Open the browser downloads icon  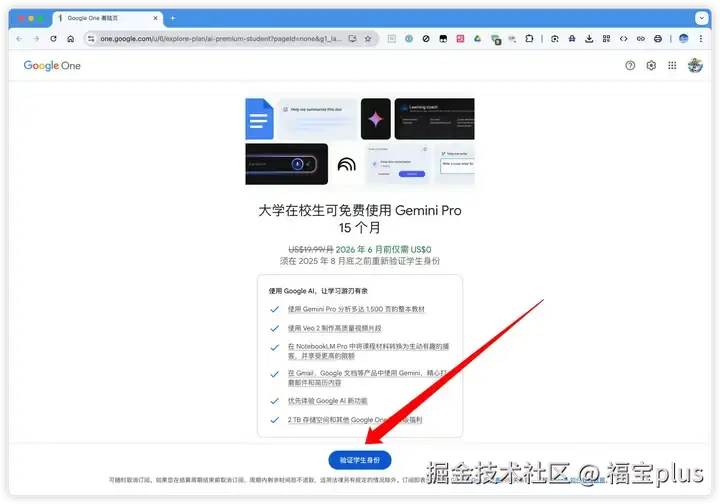pos(589,39)
